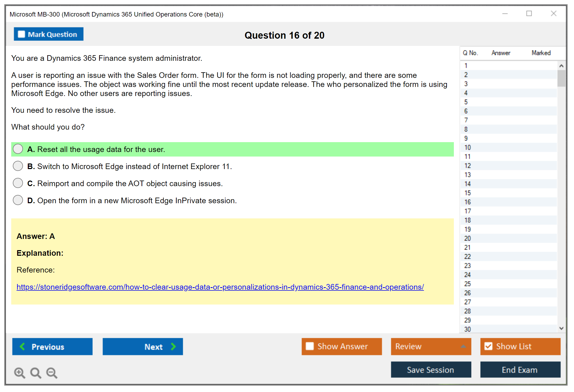Screen dimensions: 574x392
Task: Jump to question 20 in list
Action: click(467, 238)
